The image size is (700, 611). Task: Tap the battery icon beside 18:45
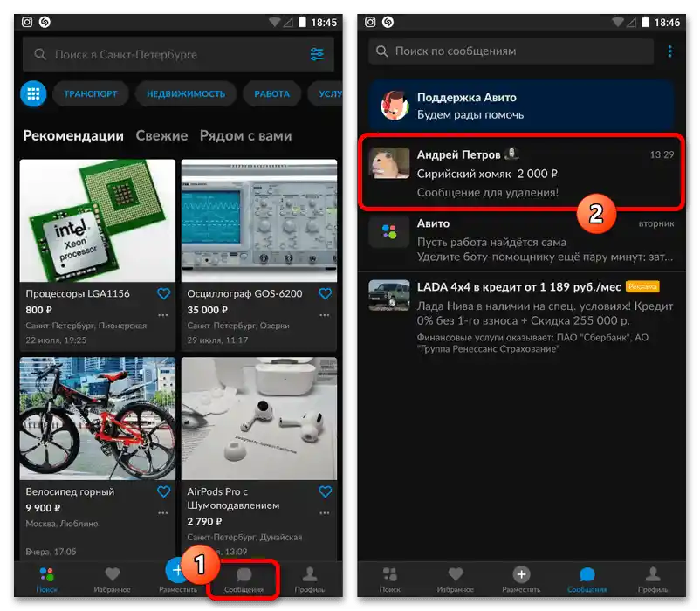302,22
